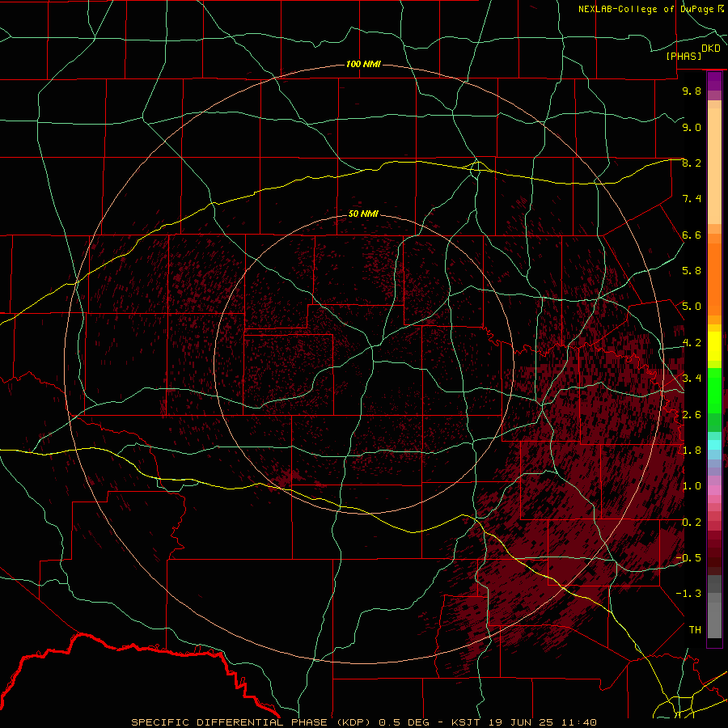This screenshot has height=728, width=728.
Task: Click the 50 NMI range ring label
Action: [363, 214]
